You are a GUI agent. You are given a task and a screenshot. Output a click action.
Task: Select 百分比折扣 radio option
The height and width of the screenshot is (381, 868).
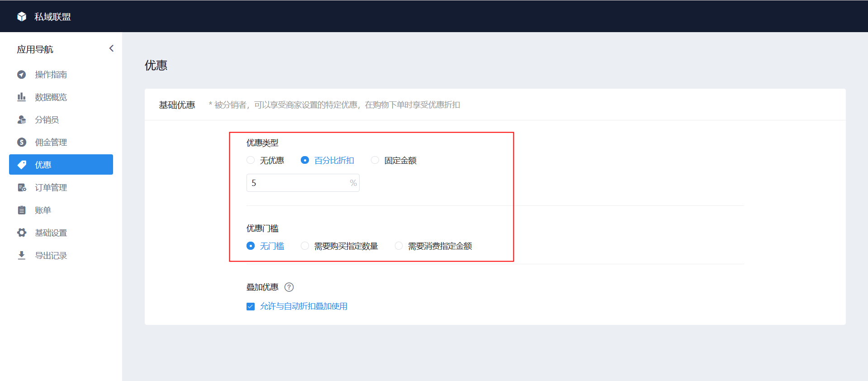305,160
